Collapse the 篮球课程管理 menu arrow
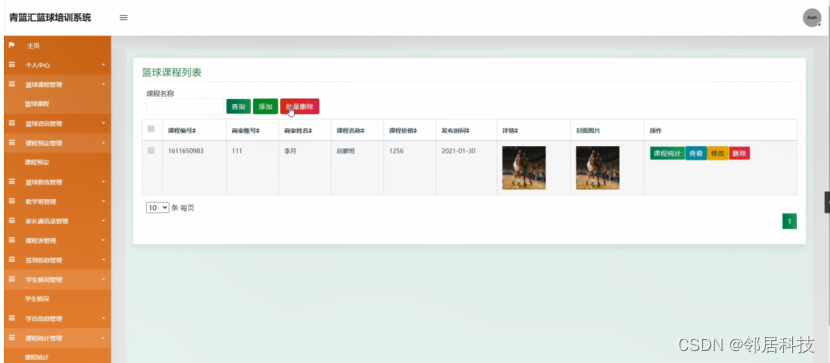The width and height of the screenshot is (830, 363). pyautogui.click(x=103, y=85)
